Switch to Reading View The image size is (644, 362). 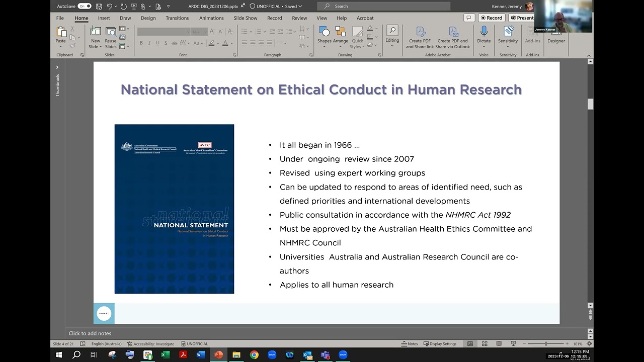click(x=499, y=344)
